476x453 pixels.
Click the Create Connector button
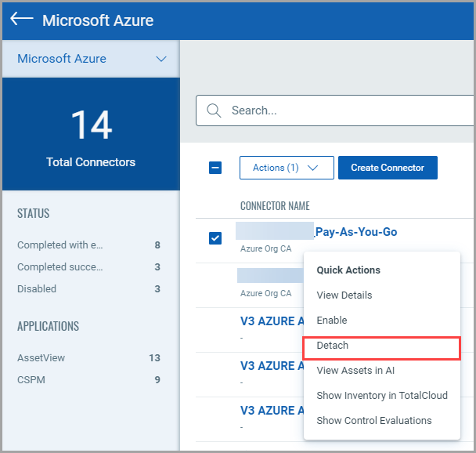pos(387,168)
